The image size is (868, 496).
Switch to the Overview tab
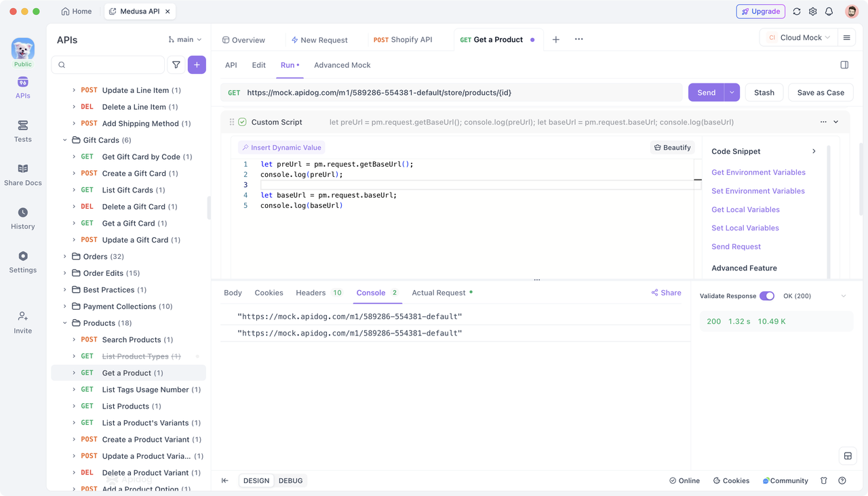(x=243, y=40)
